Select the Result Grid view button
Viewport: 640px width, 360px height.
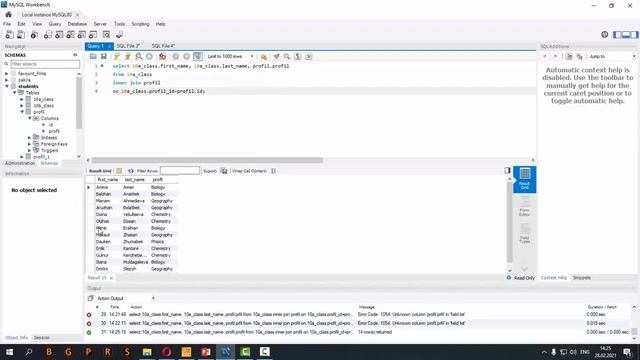pyautogui.click(x=524, y=179)
